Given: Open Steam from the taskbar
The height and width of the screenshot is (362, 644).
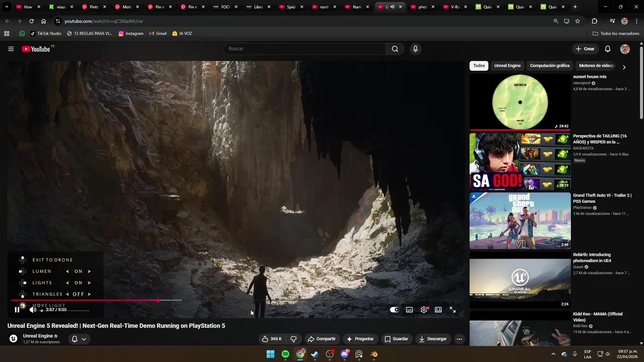Looking at the screenshot, I should pos(315,354).
